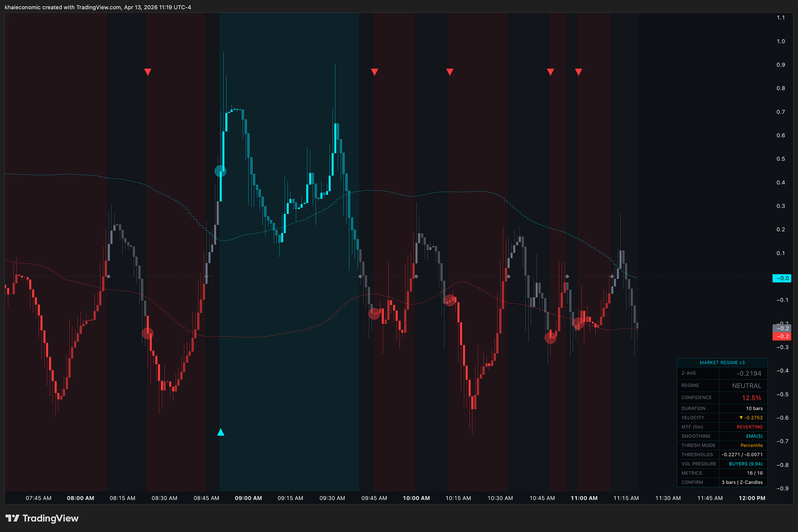Click the red -0.2 price label
Screen dimensions: 798x532
[782, 336]
